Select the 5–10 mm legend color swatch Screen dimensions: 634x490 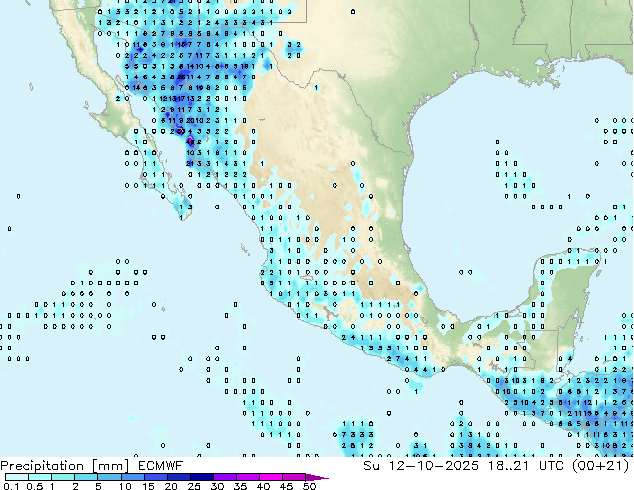(110, 477)
